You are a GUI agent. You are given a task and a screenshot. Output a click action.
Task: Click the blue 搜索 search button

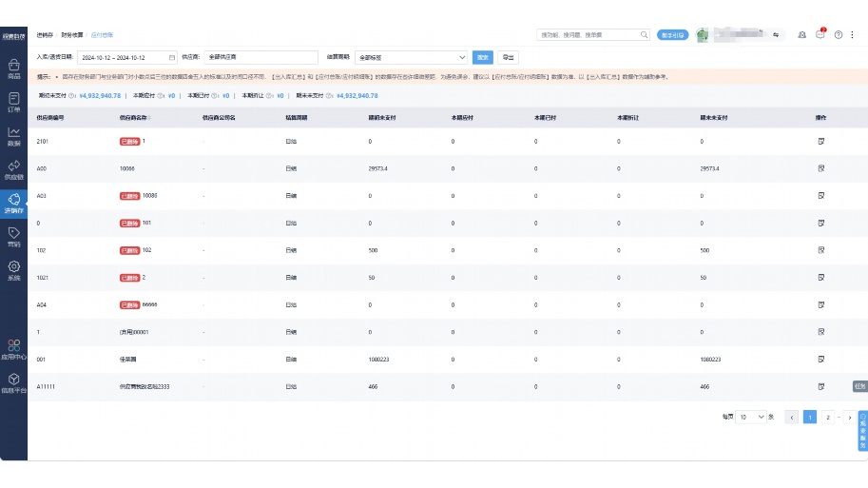click(483, 57)
